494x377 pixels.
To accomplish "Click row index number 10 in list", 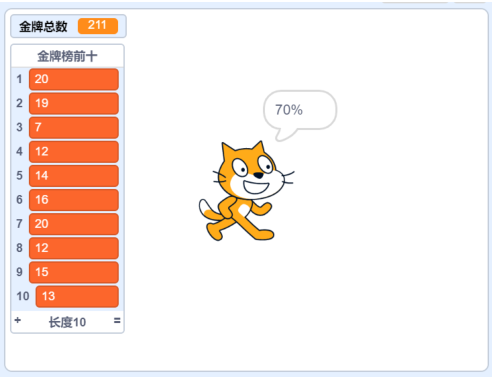I will [x=23, y=296].
